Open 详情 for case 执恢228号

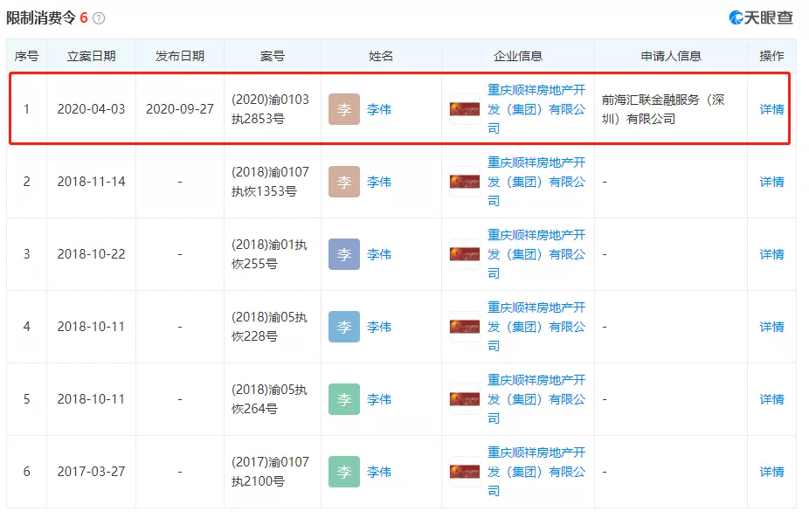point(771,327)
